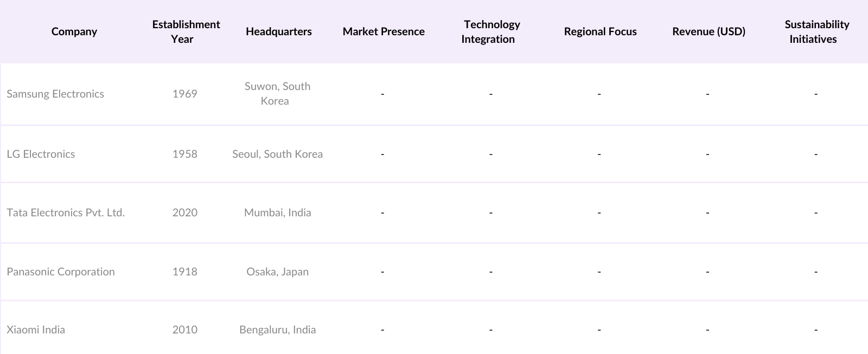Click the Establishment Year column header
The width and height of the screenshot is (868, 354).
click(x=186, y=31)
